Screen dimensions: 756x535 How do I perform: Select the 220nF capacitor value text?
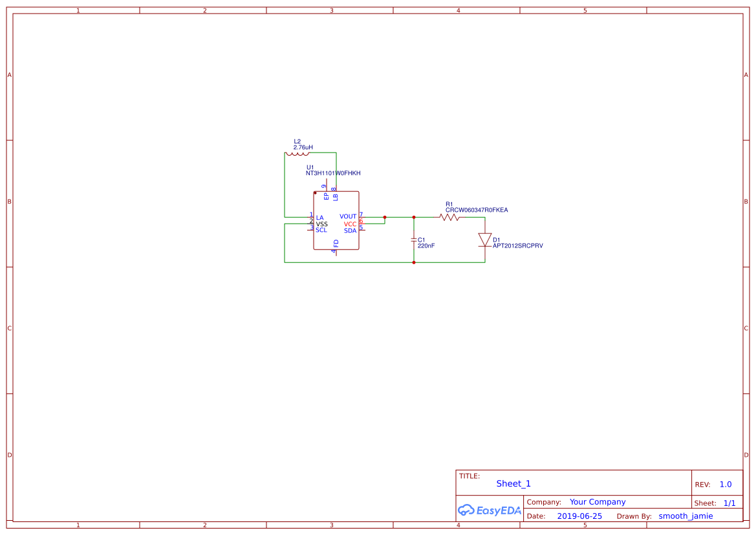[x=426, y=246]
